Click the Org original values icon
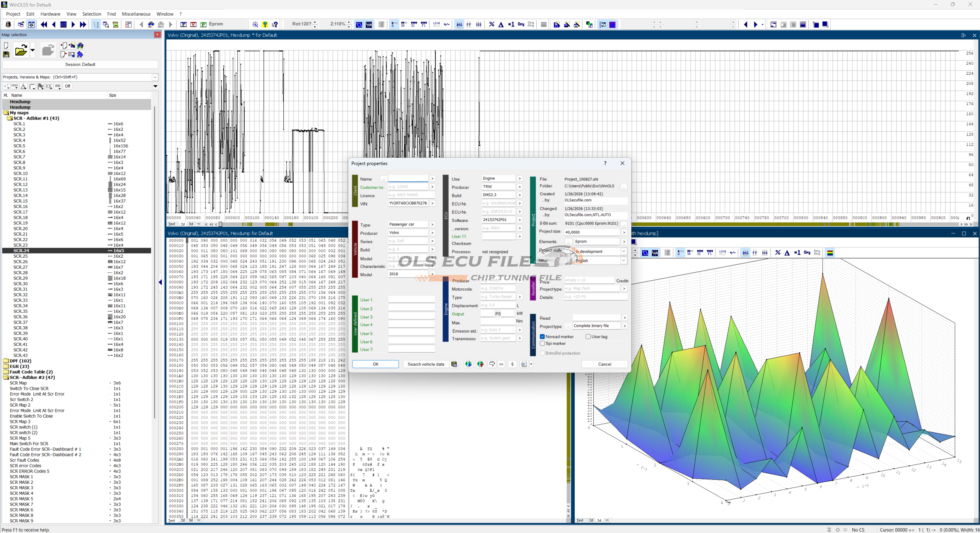This screenshot has height=533, width=980. tap(521, 25)
